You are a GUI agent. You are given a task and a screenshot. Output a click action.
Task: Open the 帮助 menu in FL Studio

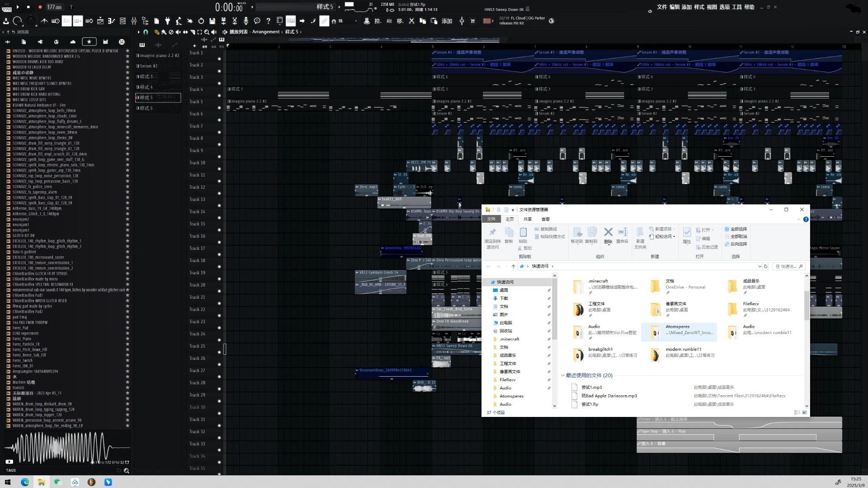[749, 7]
